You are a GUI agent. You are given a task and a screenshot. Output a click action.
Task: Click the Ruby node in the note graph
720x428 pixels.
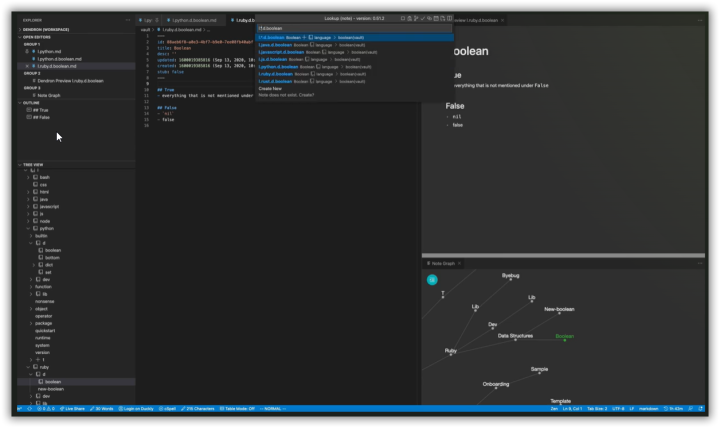point(450,351)
